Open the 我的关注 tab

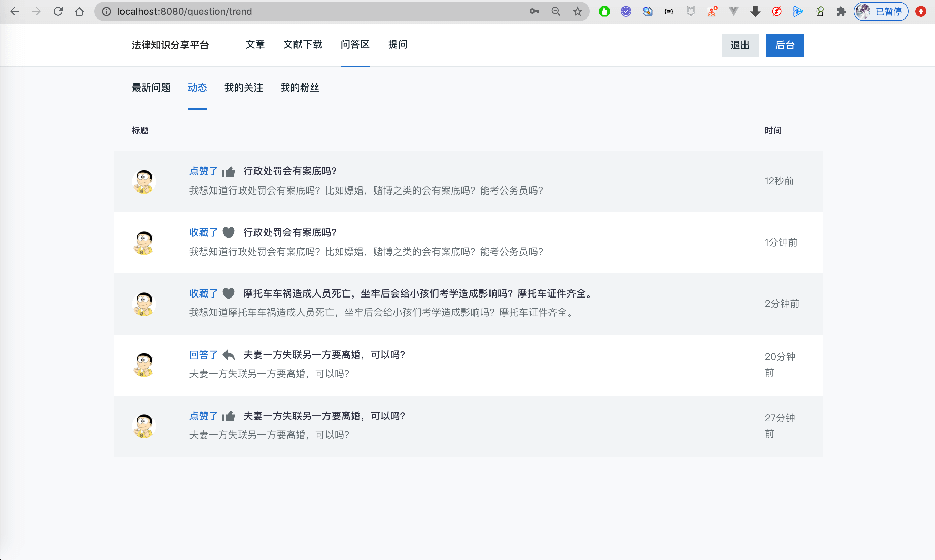(243, 87)
